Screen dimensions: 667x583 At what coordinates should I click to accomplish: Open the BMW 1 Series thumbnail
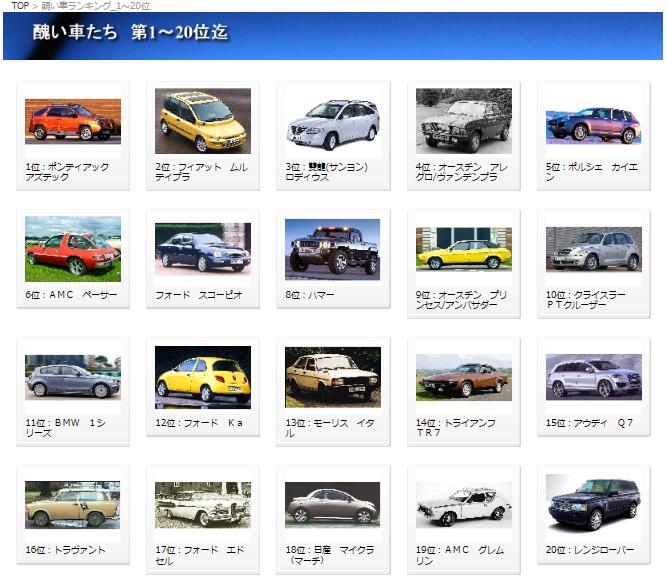tap(73, 378)
